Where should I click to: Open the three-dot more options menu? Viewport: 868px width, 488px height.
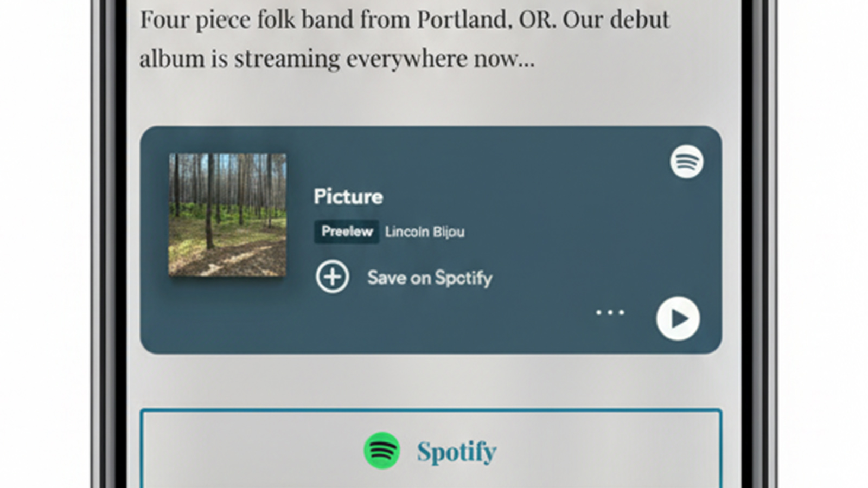click(x=610, y=312)
